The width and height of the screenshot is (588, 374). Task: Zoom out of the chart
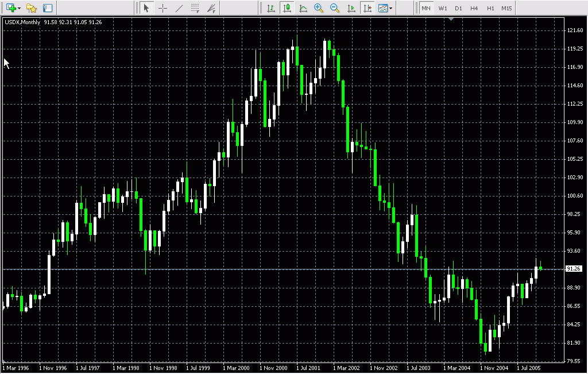[x=335, y=8]
